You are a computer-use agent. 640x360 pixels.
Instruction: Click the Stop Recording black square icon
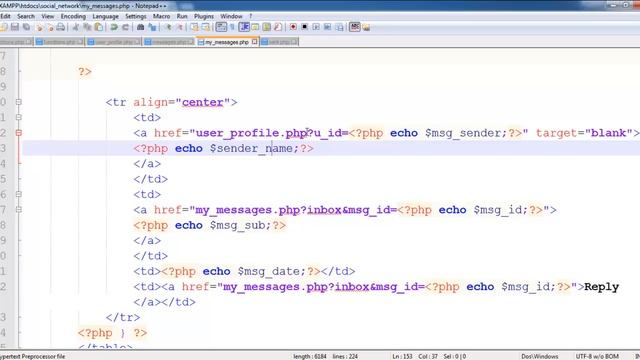point(304,27)
